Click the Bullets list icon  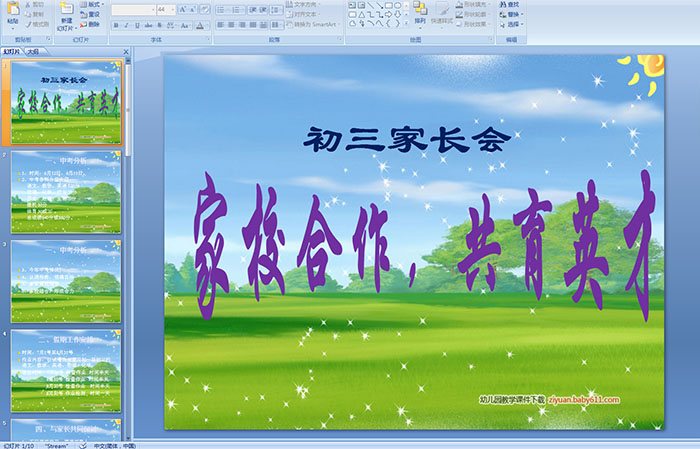[221, 9]
